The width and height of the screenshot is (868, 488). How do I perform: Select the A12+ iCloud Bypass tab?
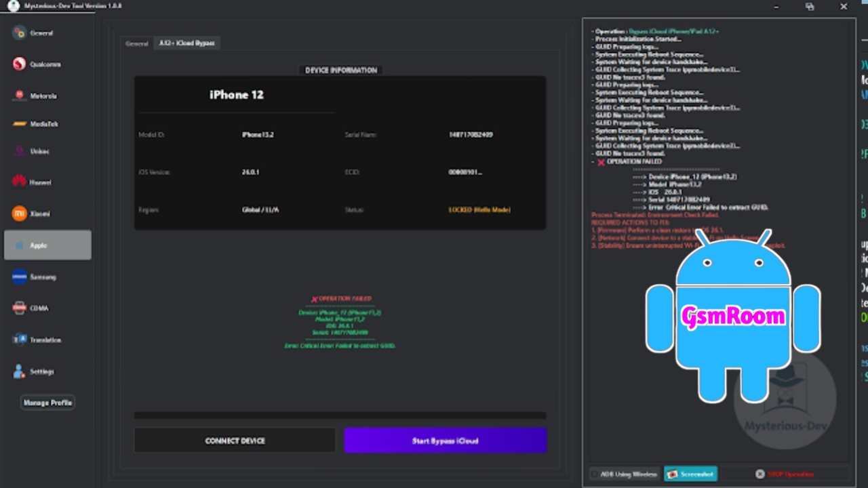pos(187,43)
